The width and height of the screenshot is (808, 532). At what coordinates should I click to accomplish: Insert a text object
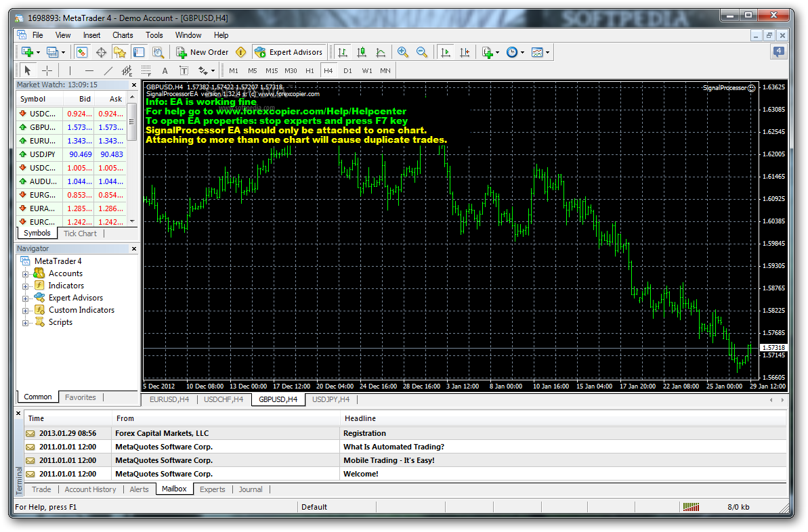165,70
